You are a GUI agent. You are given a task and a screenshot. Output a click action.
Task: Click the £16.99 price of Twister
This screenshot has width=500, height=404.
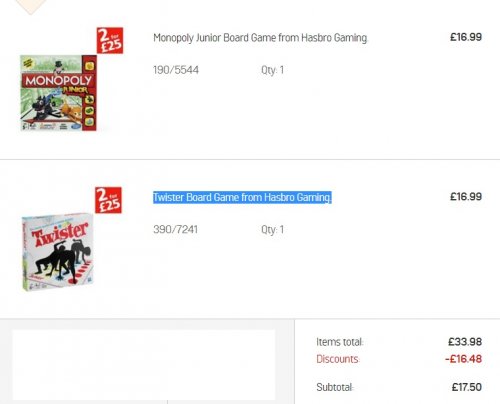coord(466,197)
